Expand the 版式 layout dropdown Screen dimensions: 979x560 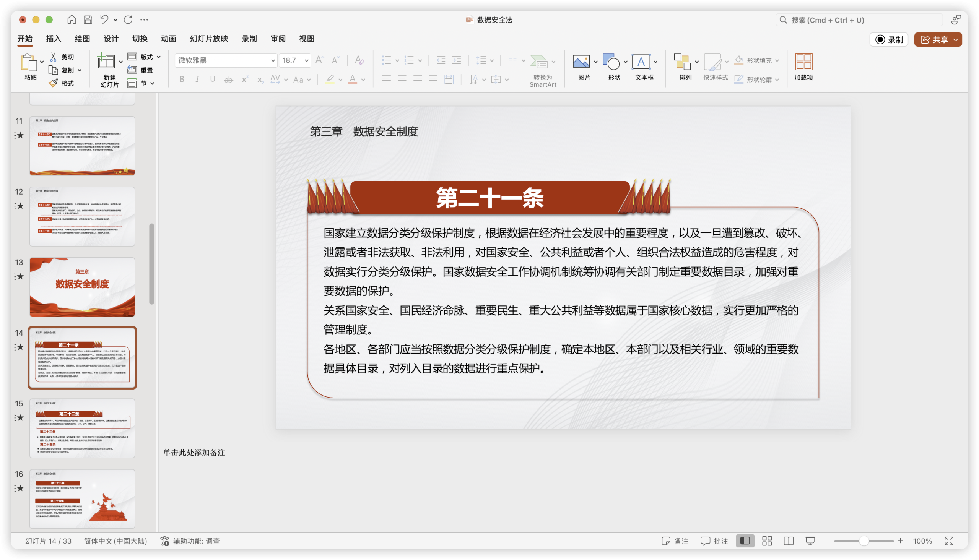(x=158, y=57)
